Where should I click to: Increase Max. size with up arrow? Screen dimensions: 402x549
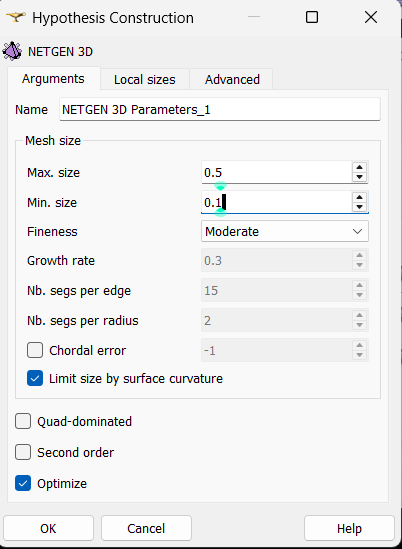tap(359, 167)
